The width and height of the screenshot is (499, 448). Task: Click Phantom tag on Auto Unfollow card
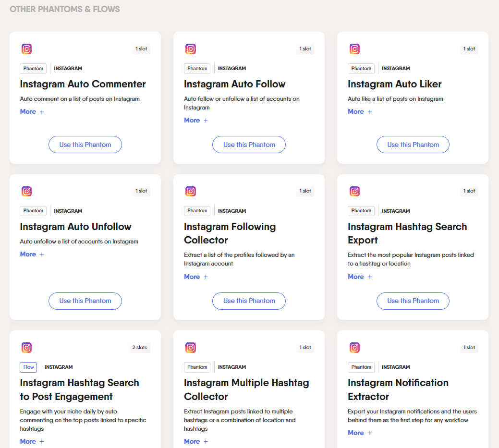click(33, 211)
